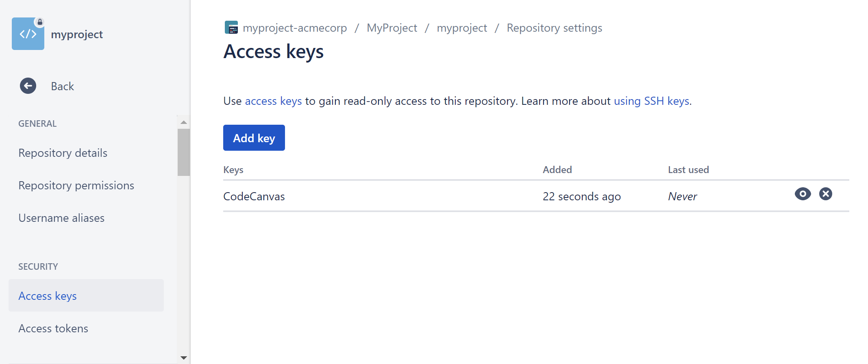Click the scrollbar down arrow
868x364 pixels.
coord(183,357)
